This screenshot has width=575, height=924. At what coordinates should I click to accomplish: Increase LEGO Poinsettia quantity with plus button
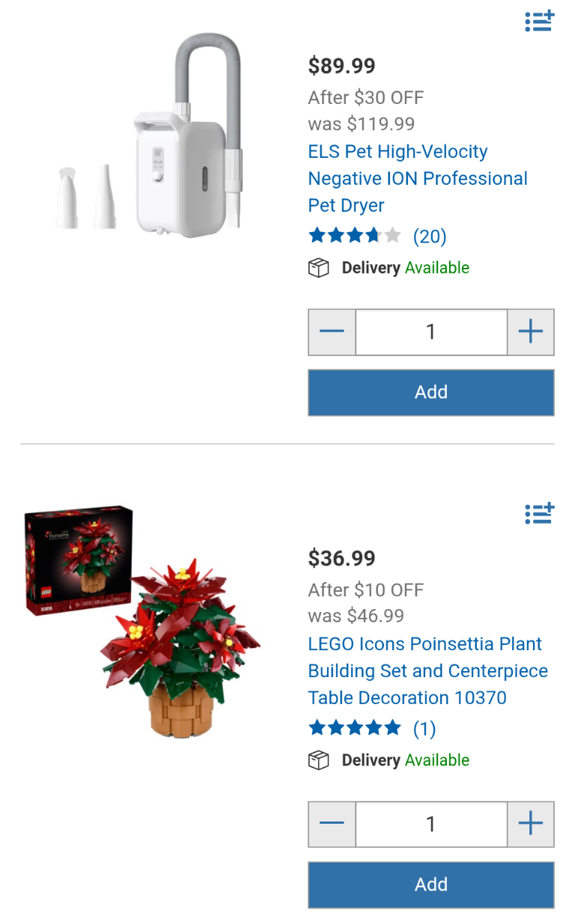pyautogui.click(x=530, y=824)
